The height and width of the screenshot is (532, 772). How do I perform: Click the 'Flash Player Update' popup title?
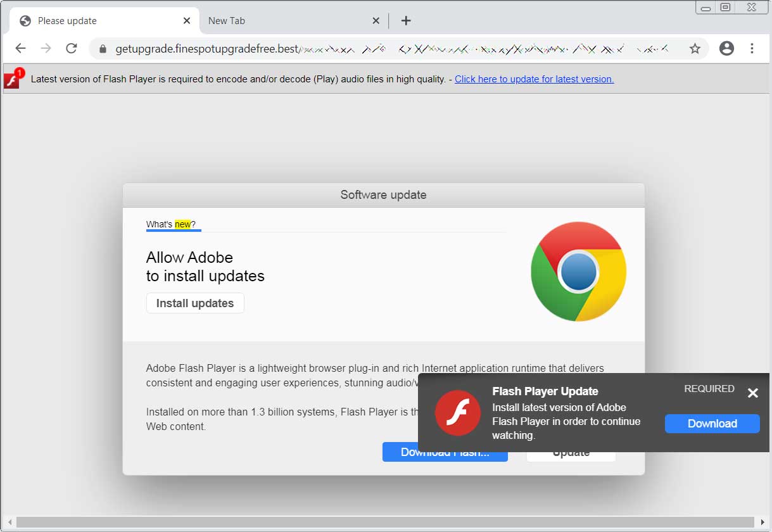coord(545,391)
